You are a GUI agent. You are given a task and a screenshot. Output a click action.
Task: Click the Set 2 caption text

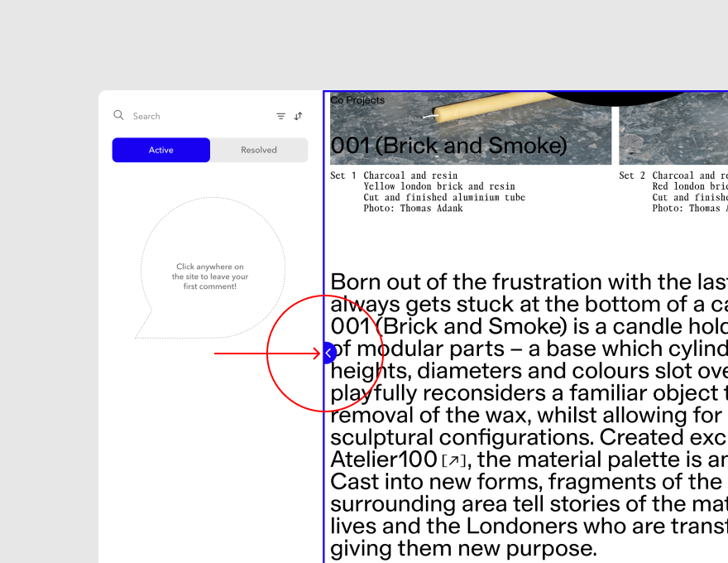tap(632, 176)
